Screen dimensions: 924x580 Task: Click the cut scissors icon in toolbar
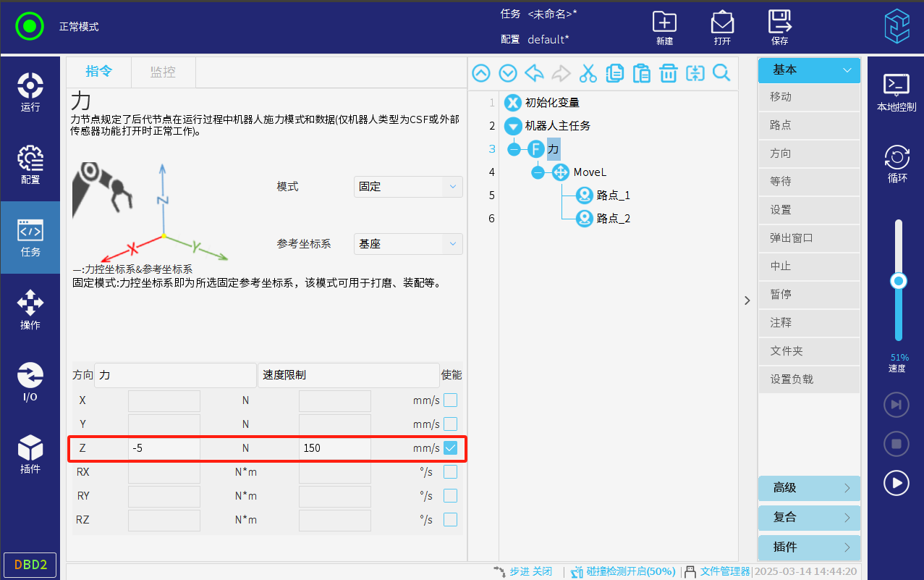pos(588,73)
